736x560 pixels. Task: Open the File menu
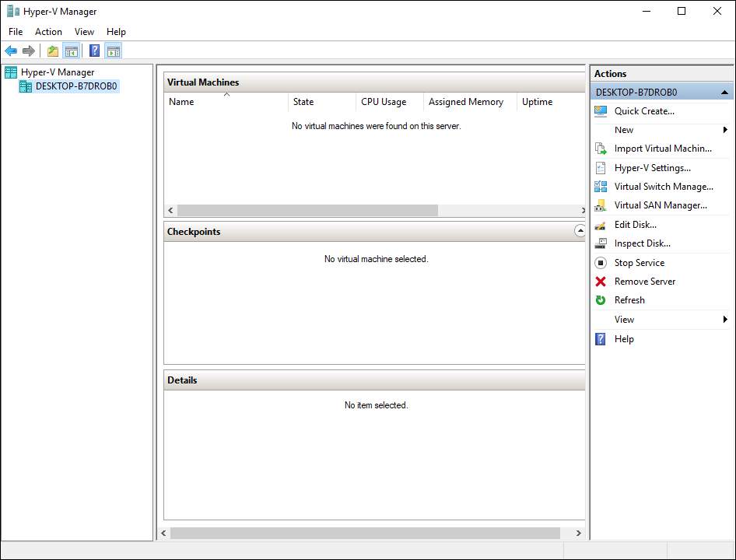[16, 32]
